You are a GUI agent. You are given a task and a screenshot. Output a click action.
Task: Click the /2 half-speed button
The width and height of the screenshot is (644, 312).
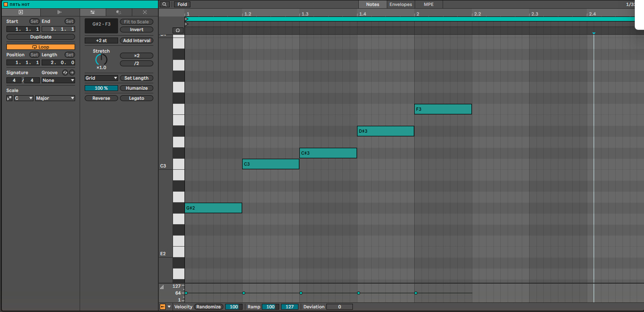(136, 64)
